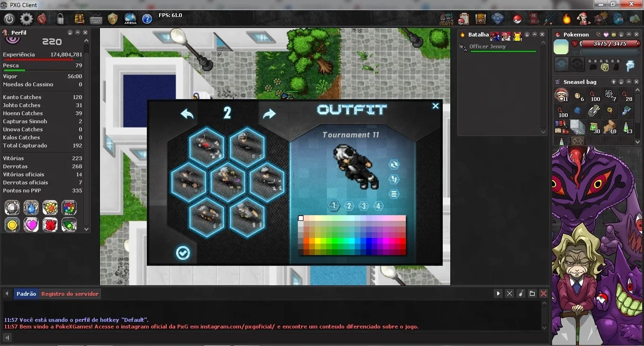Image resolution: width=644 pixels, height=346 pixels.
Task: Toggle pink heart icon in Pokemon panel
Action: pyautogui.click(x=606, y=35)
